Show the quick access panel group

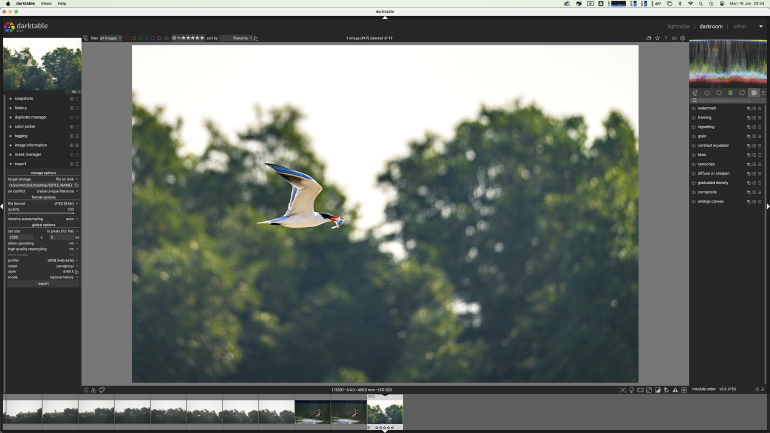[695, 93]
